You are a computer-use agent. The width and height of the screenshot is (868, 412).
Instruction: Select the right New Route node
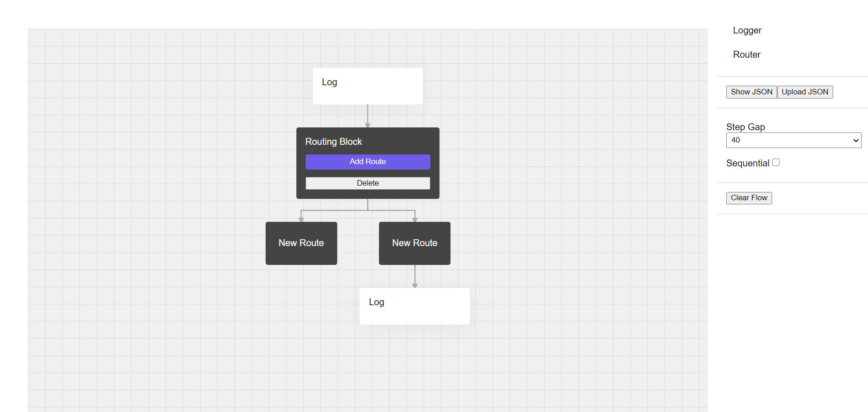click(414, 243)
